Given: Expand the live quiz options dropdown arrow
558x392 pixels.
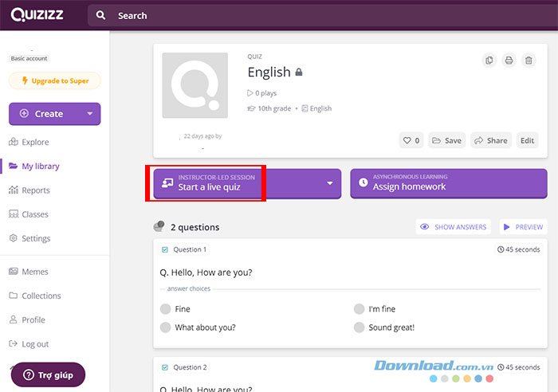Looking at the screenshot, I should pyautogui.click(x=330, y=183).
